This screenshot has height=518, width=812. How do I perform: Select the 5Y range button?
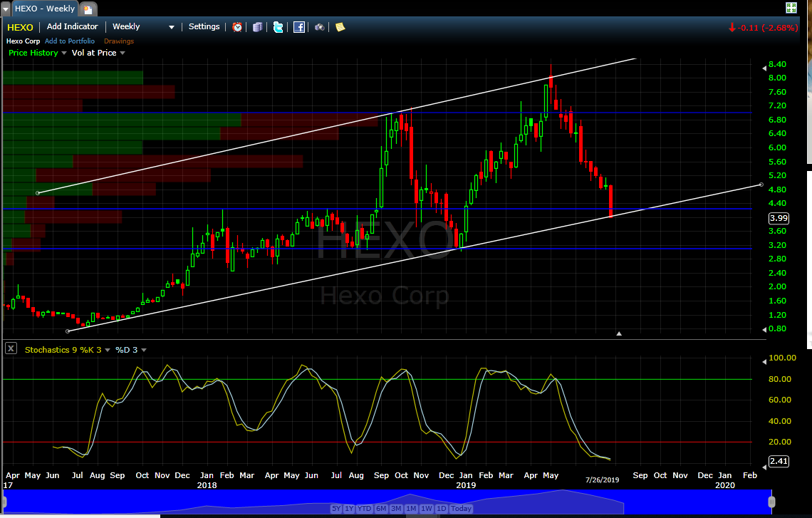tap(336, 509)
